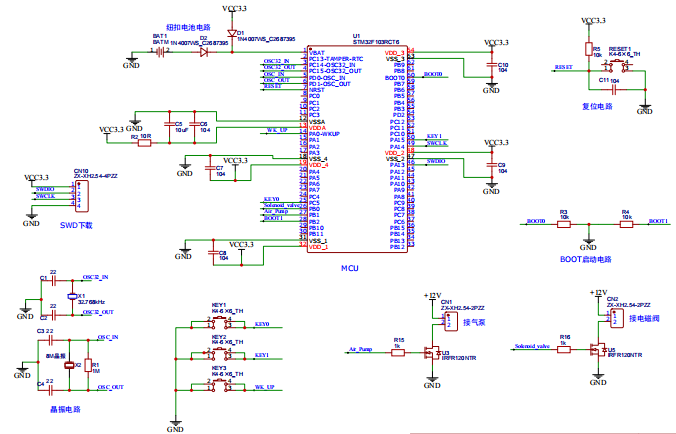Select diode D1 below the top VCC3.3
676x434 pixels.
coord(232,33)
